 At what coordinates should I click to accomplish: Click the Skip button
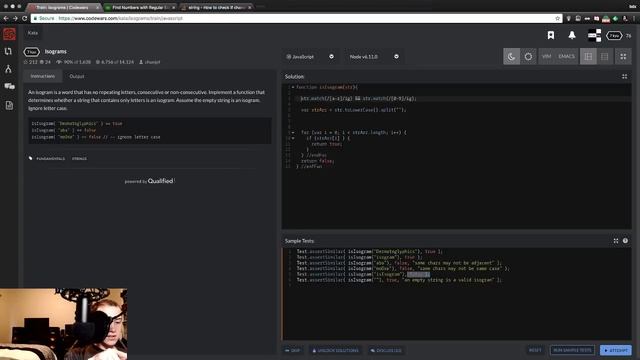point(293,350)
